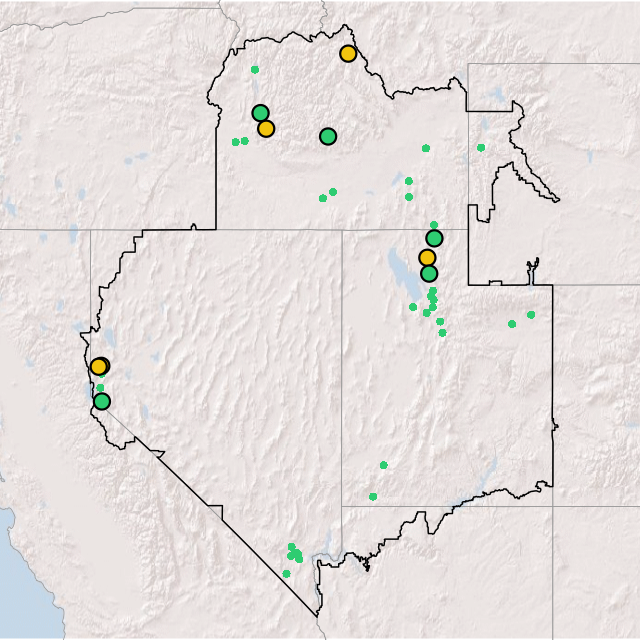Screen dimensions: 640x640
Task: Click the small green dot at the big lake's southern tip
Action: click(x=413, y=307)
